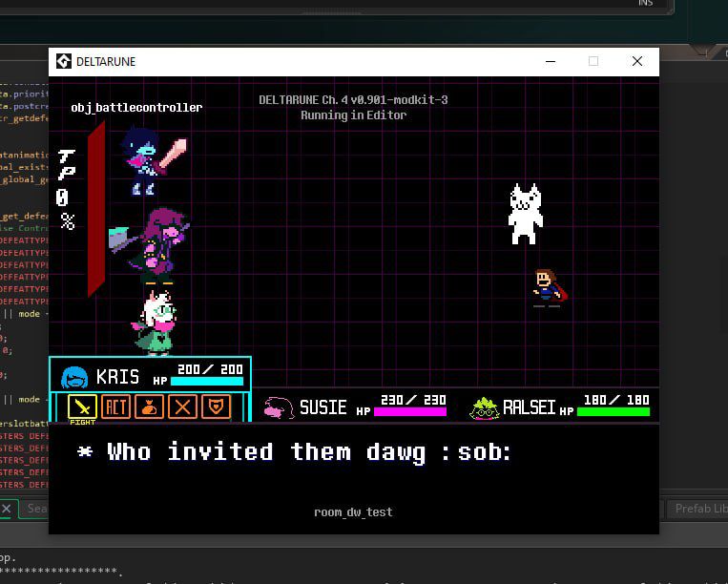Open the item bag command icon
Viewport: 728px width, 584px height.
pyautogui.click(x=149, y=407)
